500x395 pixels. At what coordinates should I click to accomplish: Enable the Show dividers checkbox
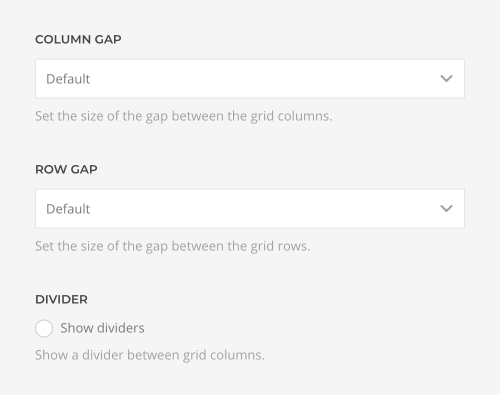coord(44,328)
